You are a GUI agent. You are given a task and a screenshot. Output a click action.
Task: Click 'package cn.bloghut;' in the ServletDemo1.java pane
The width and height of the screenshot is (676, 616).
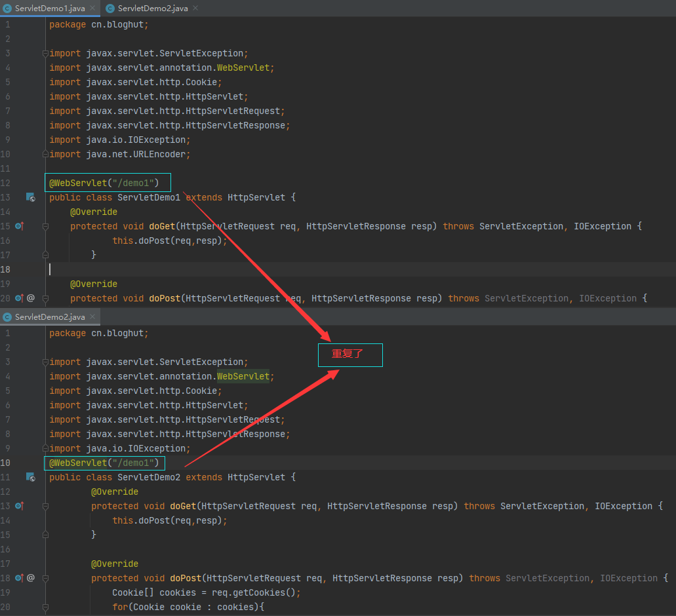point(99,24)
